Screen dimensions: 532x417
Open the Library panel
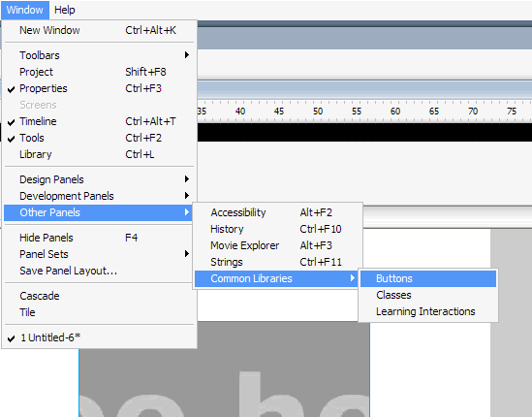point(99,154)
